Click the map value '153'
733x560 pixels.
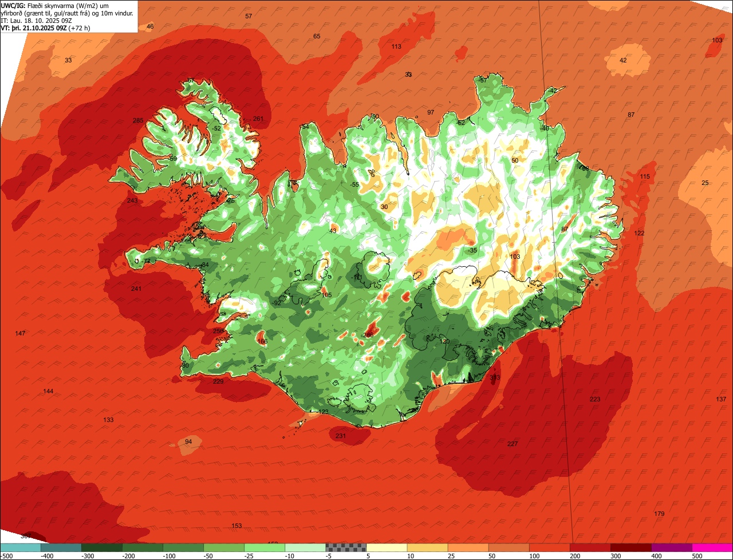point(237,526)
